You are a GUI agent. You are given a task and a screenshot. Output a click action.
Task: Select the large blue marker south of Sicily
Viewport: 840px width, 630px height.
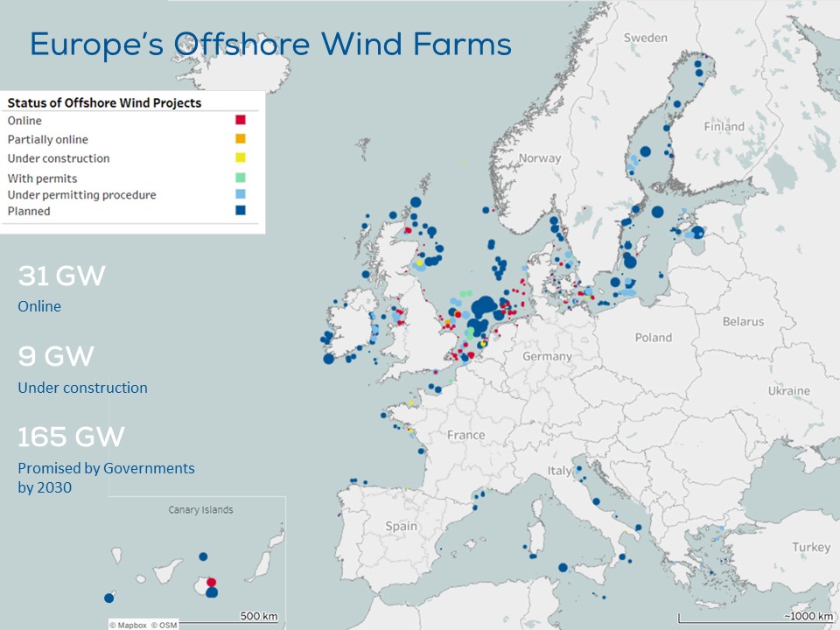click(x=562, y=567)
